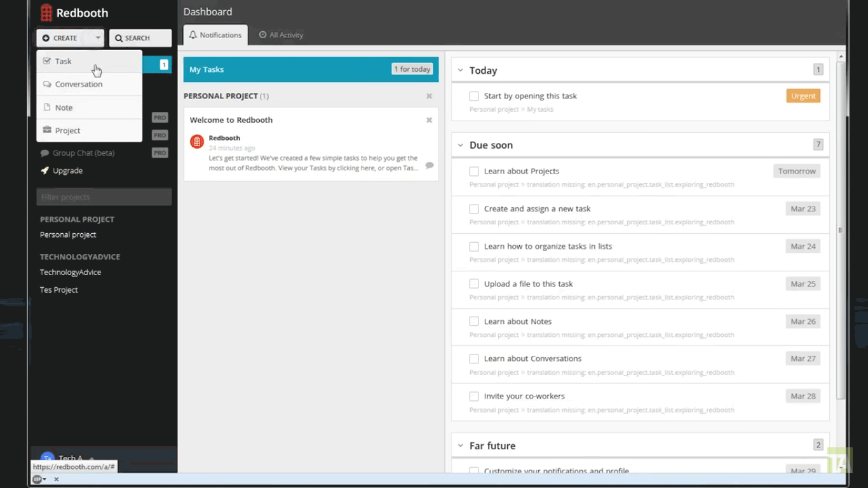This screenshot has width=868, height=488.
Task: Open the Upgrade link
Action: [x=67, y=170]
